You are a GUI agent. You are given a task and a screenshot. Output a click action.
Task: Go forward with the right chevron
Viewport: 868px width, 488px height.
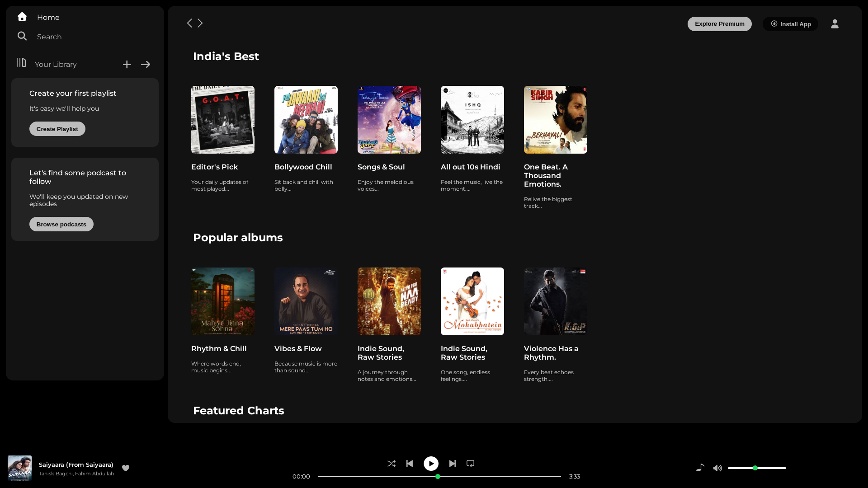pyautogui.click(x=200, y=23)
